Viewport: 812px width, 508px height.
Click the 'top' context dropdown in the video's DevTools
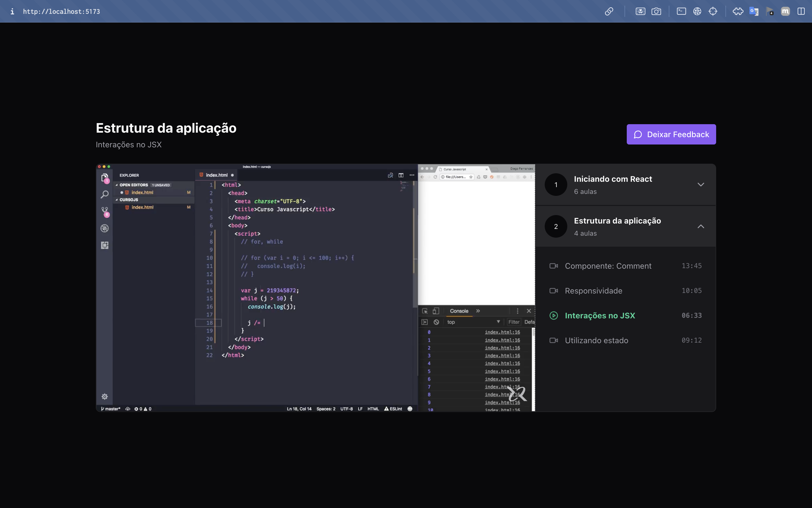[x=473, y=322]
